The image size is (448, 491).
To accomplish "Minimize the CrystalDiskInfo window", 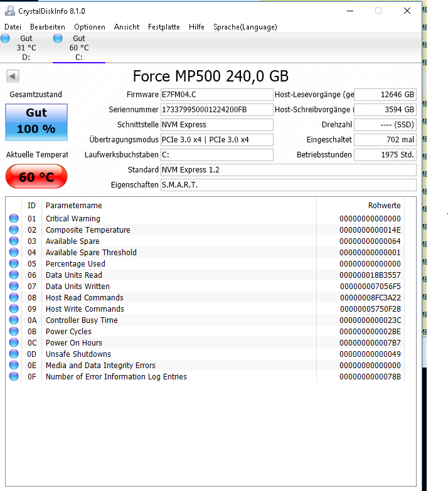I will (x=350, y=11).
